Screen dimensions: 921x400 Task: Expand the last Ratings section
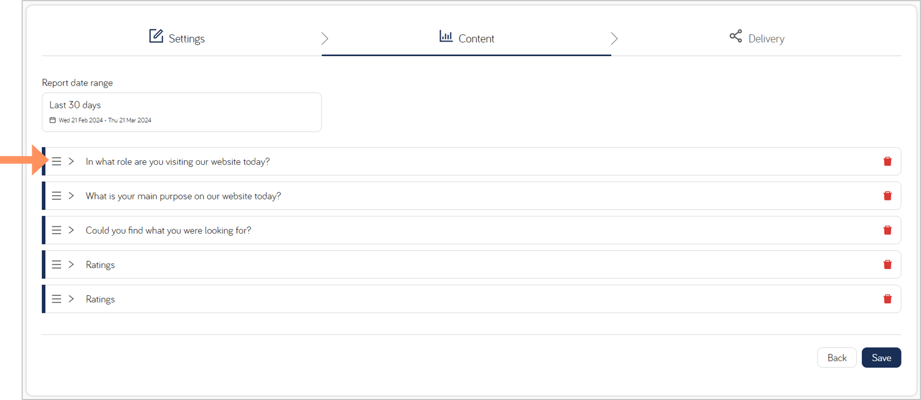pos(71,299)
